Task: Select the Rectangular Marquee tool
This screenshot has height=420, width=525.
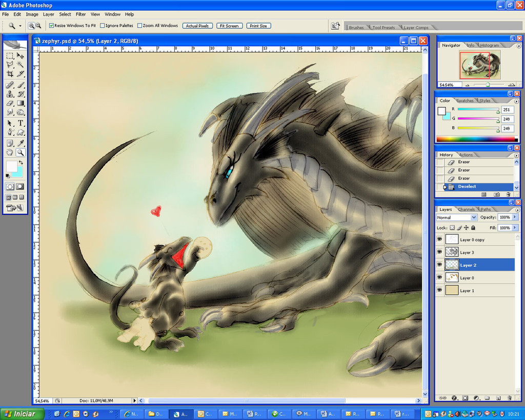Action: pyautogui.click(x=10, y=55)
